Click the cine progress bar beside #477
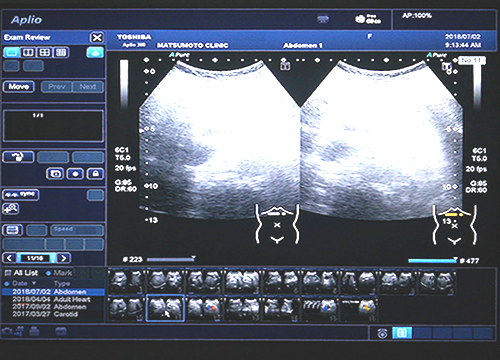Image resolution: width=500 pixels, height=360 pixels. [433, 261]
